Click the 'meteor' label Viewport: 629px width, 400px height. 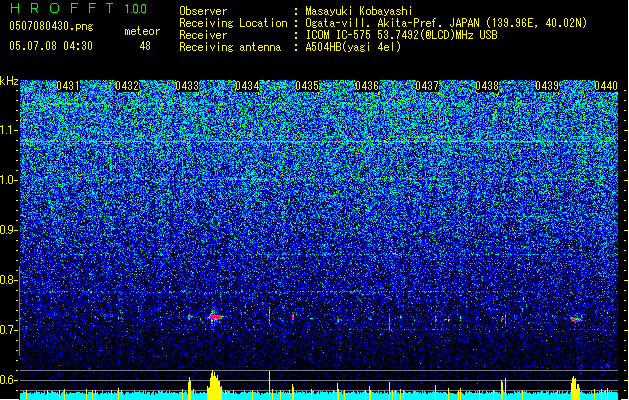point(142,31)
